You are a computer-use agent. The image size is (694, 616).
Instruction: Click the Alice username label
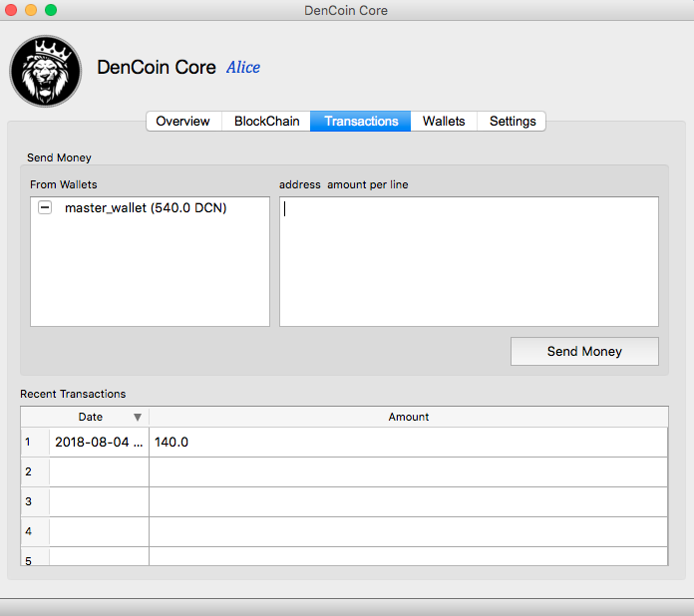point(243,68)
